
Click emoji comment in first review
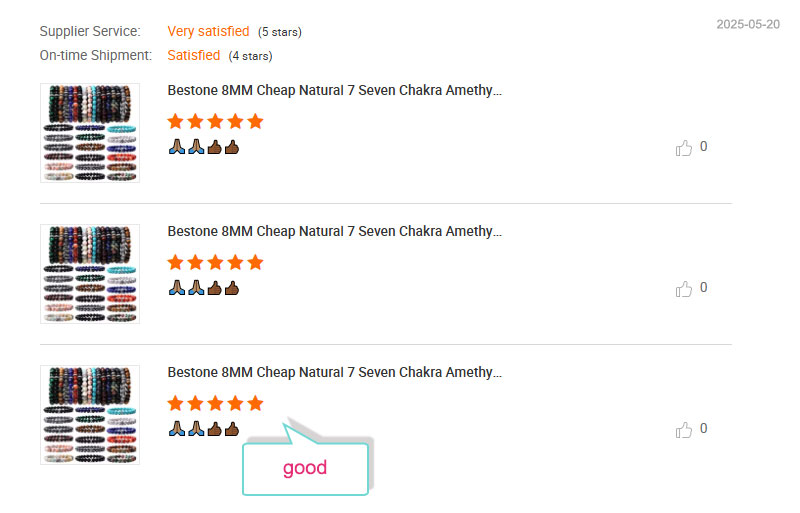(x=204, y=147)
